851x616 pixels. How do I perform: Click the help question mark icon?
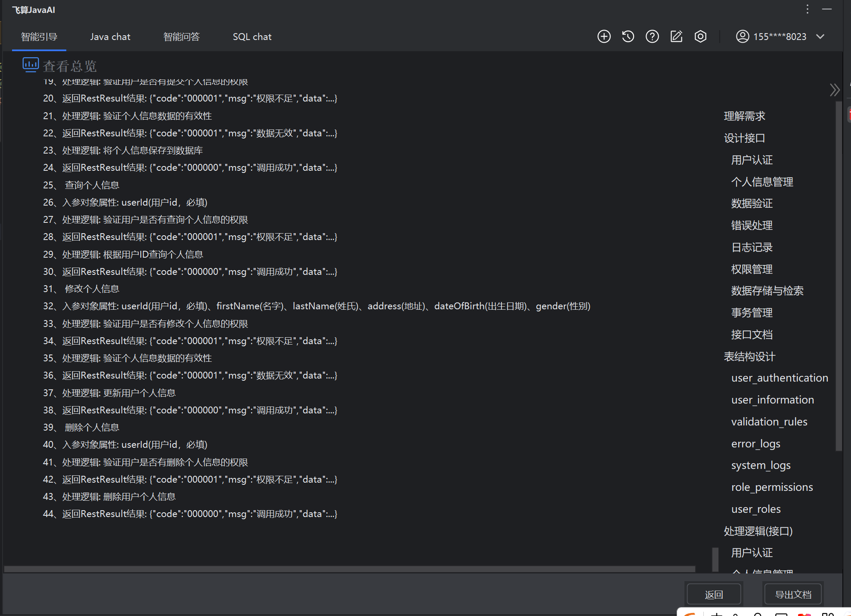pyautogui.click(x=652, y=37)
